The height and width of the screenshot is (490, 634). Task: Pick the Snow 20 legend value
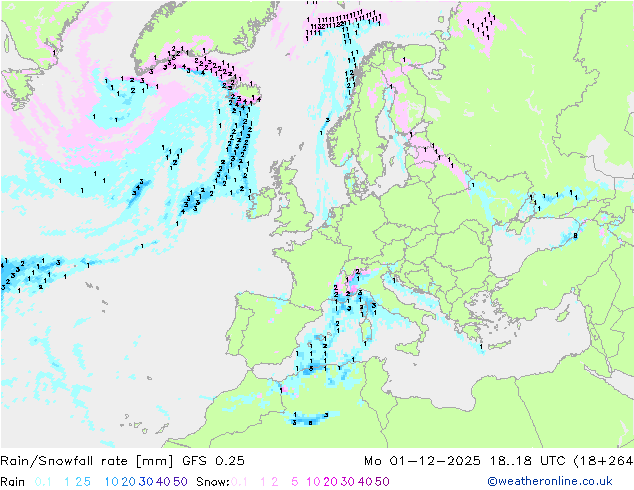click(330, 482)
